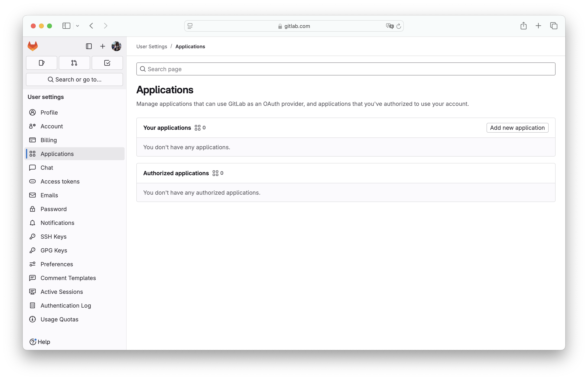Expand the browser sidebar options chevron
Screen dimensions: 588x380
(78, 26)
